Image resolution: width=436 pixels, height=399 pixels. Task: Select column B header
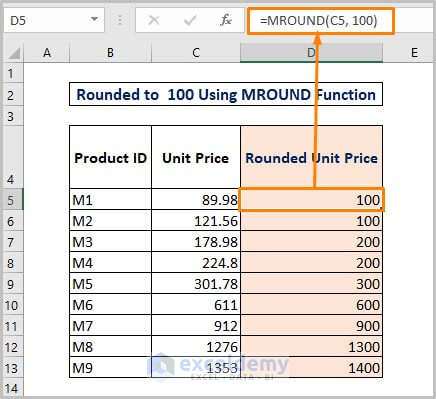pos(110,53)
